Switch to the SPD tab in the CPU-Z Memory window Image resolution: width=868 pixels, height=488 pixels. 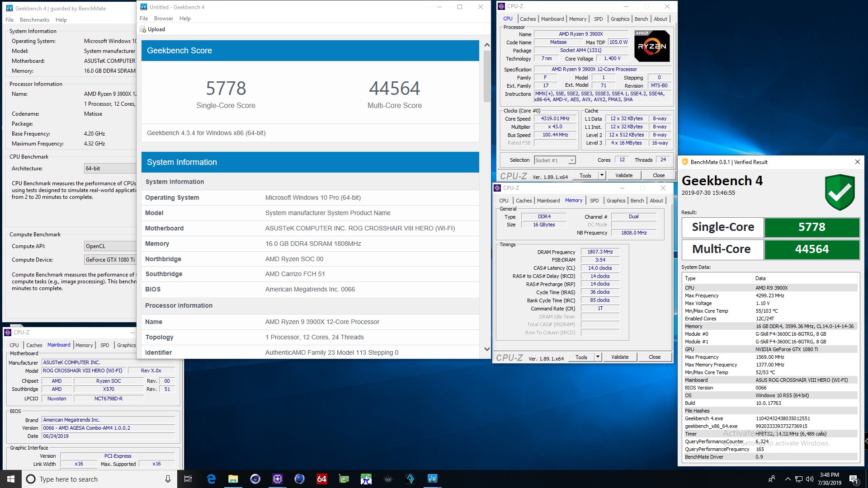tap(594, 201)
